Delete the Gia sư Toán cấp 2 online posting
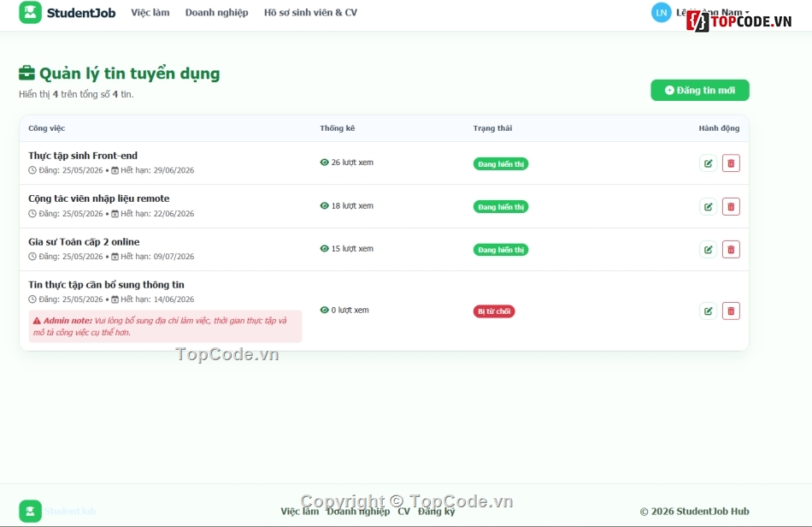 [x=731, y=249]
